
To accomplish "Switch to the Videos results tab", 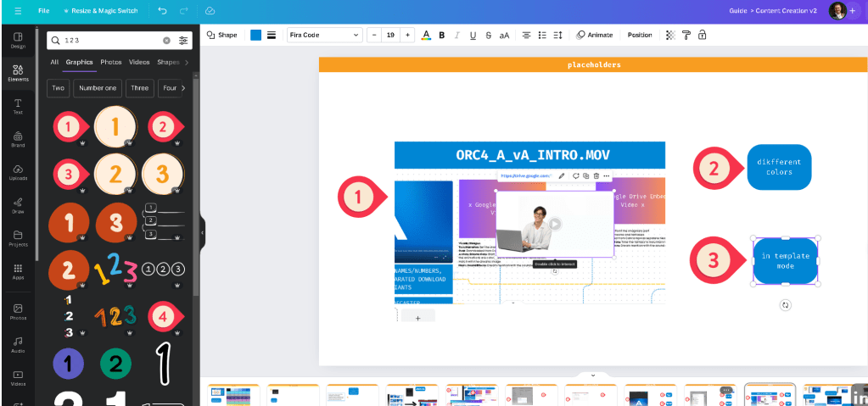I will point(139,62).
